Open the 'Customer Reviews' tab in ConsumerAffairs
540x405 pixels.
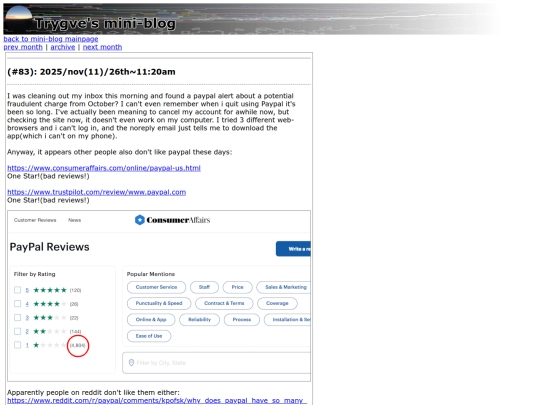click(35, 220)
